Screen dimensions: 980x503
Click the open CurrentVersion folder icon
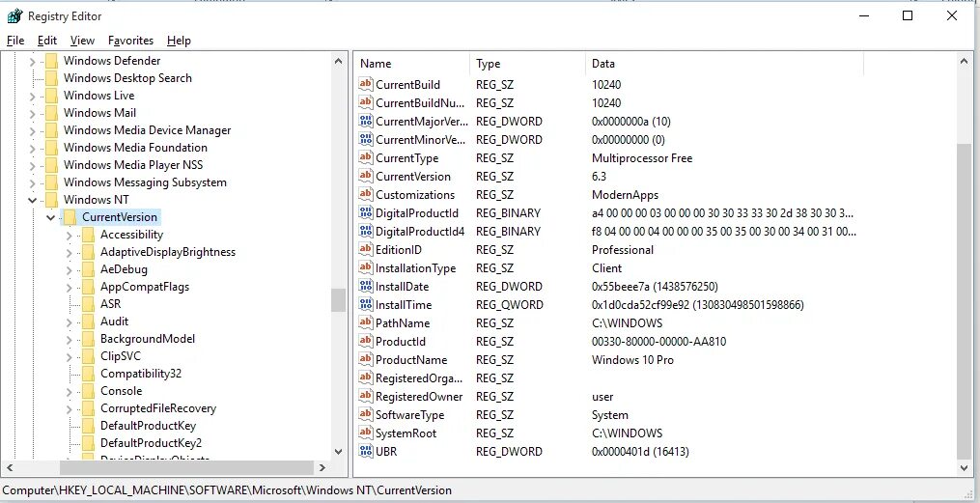70,217
